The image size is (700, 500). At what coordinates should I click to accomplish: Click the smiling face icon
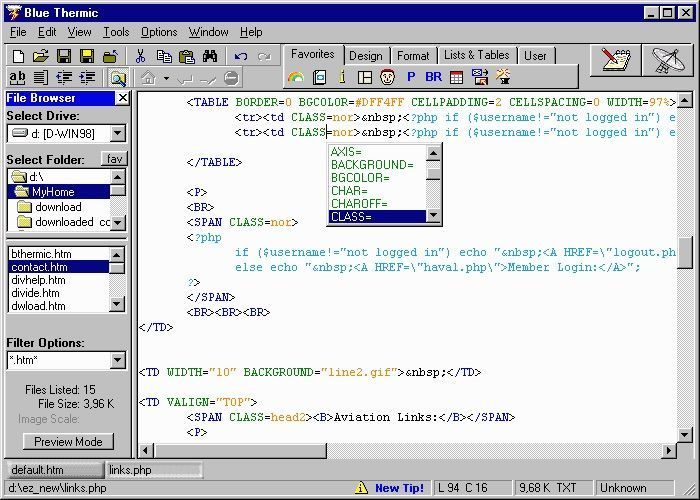coord(388,77)
